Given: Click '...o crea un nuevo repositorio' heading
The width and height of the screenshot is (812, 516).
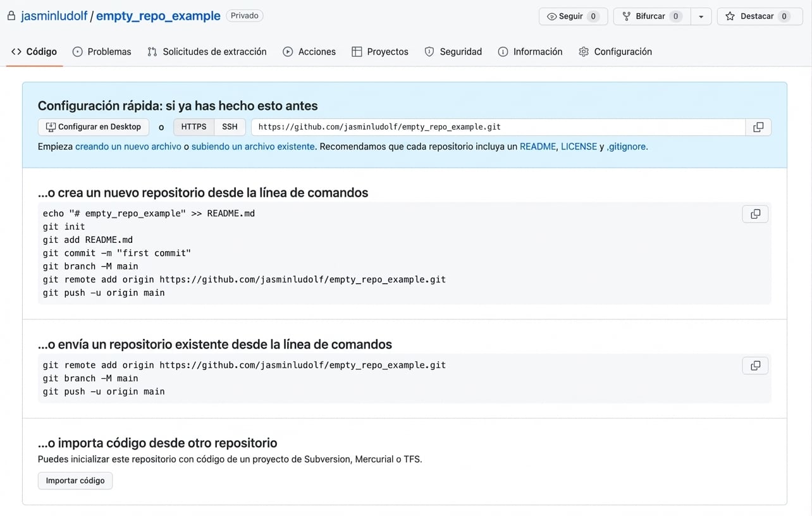Looking at the screenshot, I should coord(203,192).
